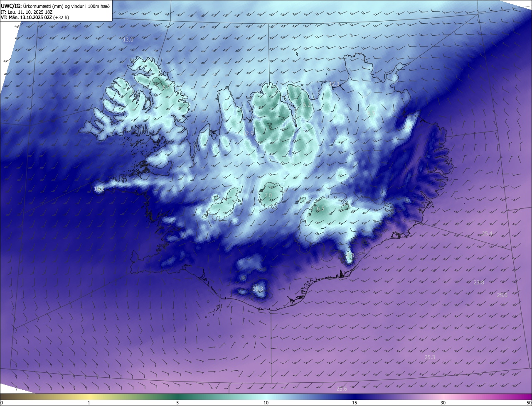This screenshot has height=406, width=532.
Task: Click the 6.2 value label on the map
Action: (x=307, y=105)
